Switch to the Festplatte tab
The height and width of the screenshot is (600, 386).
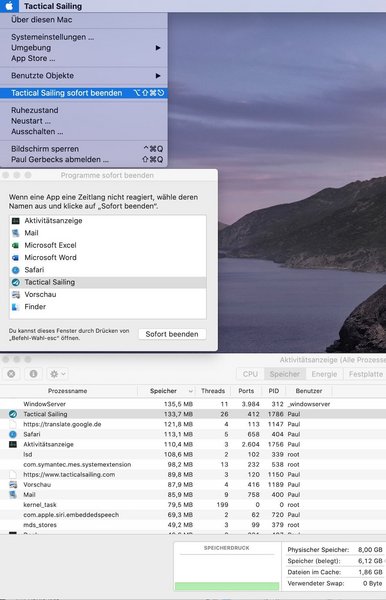click(x=365, y=374)
